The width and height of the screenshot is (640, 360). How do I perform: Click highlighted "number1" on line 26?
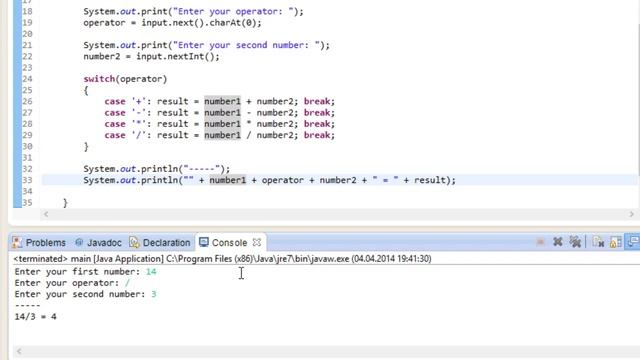pos(222,101)
